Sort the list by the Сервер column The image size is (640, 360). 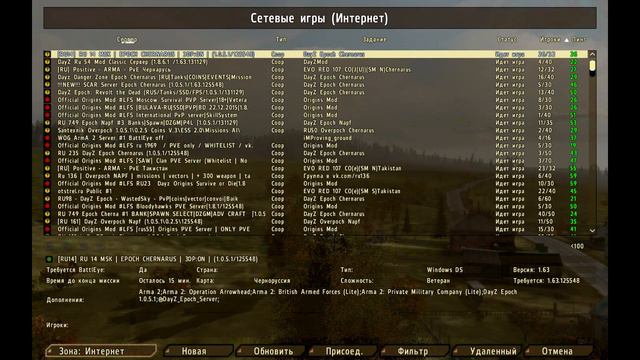(127, 40)
